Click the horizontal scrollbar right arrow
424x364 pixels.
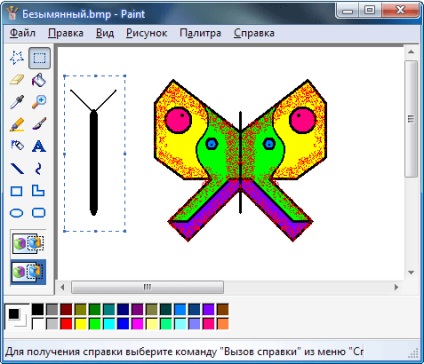tap(396, 287)
